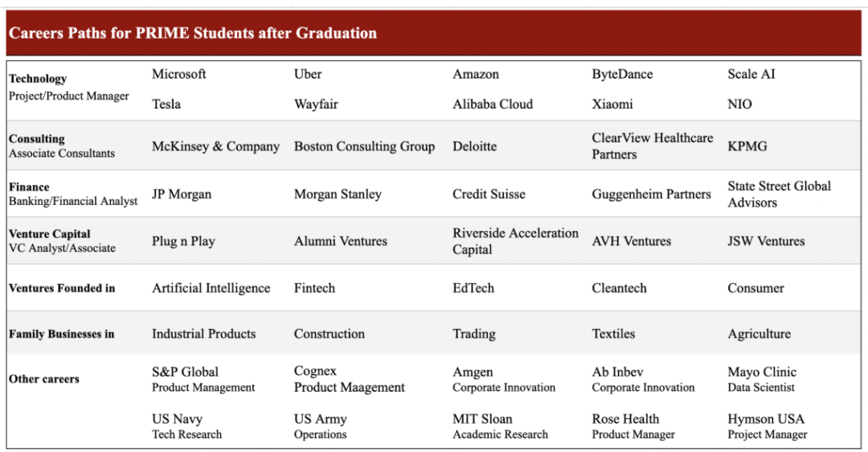Click the Agriculture family business cell

click(759, 334)
